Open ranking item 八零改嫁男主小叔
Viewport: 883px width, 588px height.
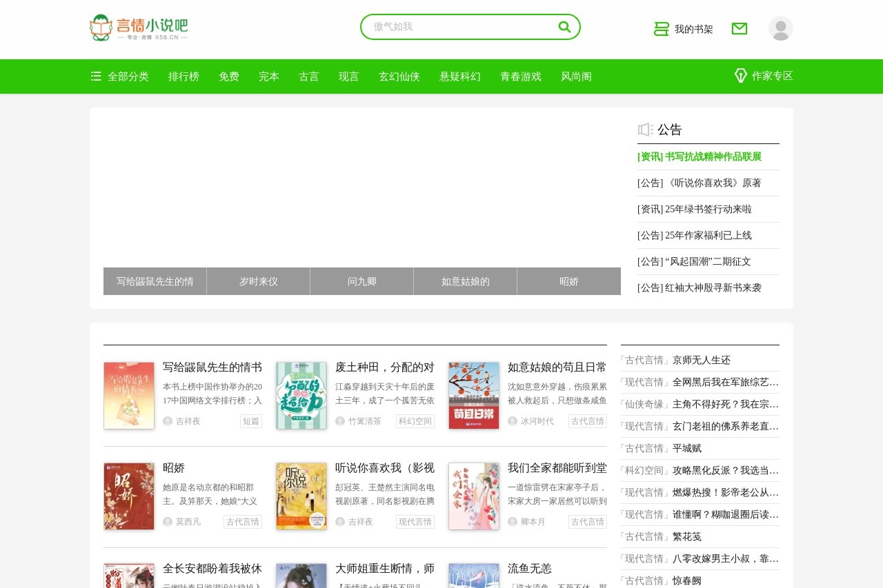726,558
